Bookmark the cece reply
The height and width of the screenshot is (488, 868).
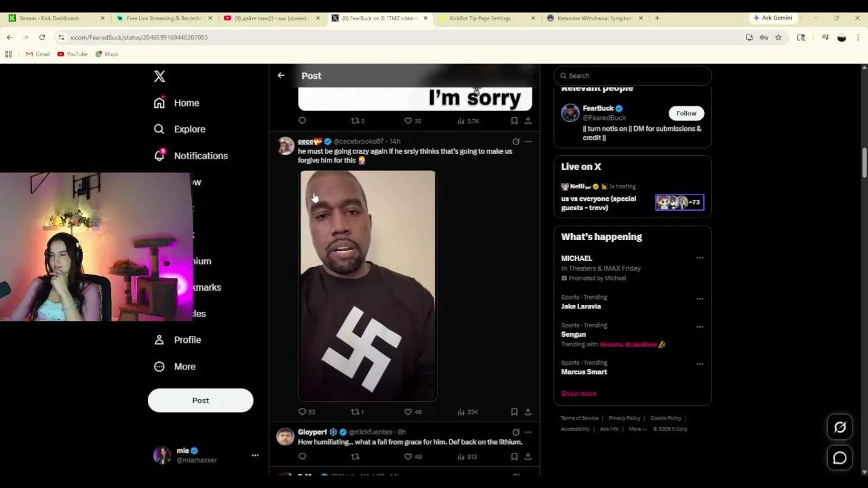point(514,411)
